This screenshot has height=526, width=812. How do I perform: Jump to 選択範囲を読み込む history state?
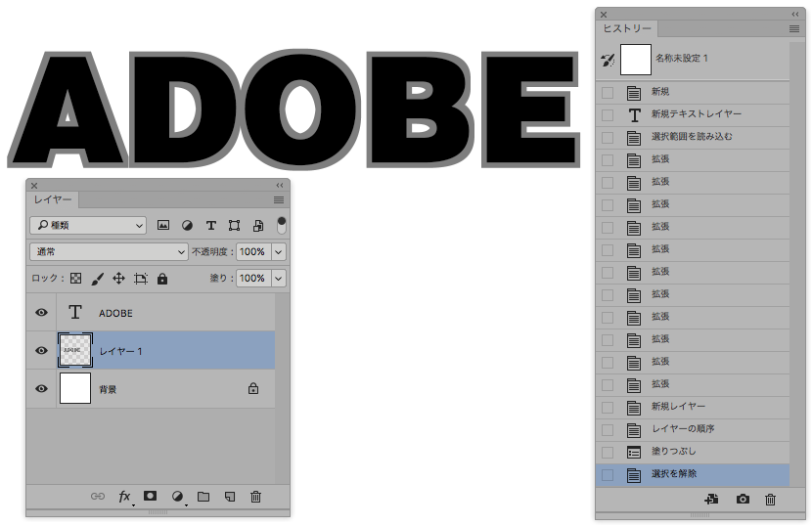click(x=693, y=138)
